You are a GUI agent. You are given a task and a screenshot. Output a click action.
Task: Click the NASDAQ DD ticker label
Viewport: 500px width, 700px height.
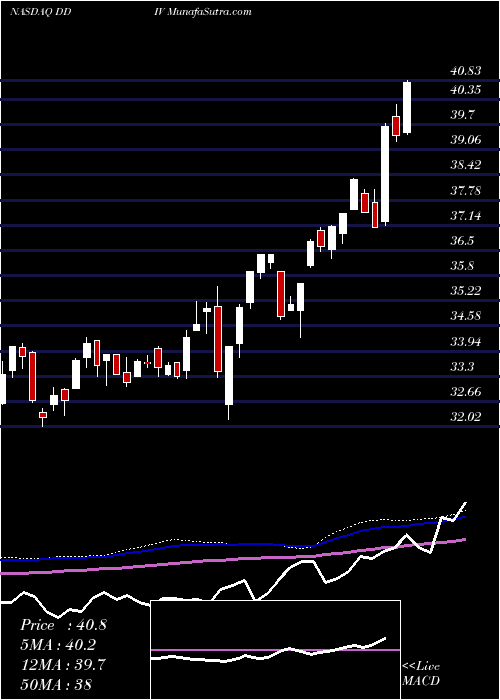coord(40,12)
